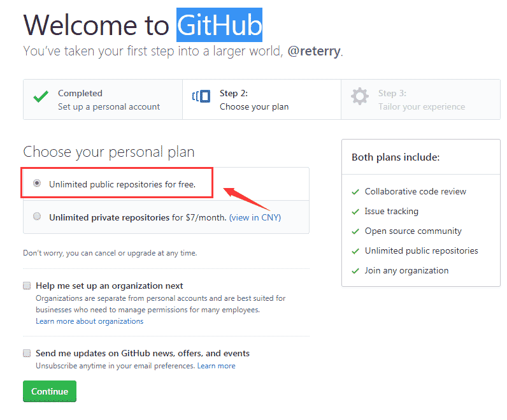Image resolution: width=507 pixels, height=420 pixels.
Task: Click checkmark beside Unlimited public repositories
Action: tap(355, 251)
